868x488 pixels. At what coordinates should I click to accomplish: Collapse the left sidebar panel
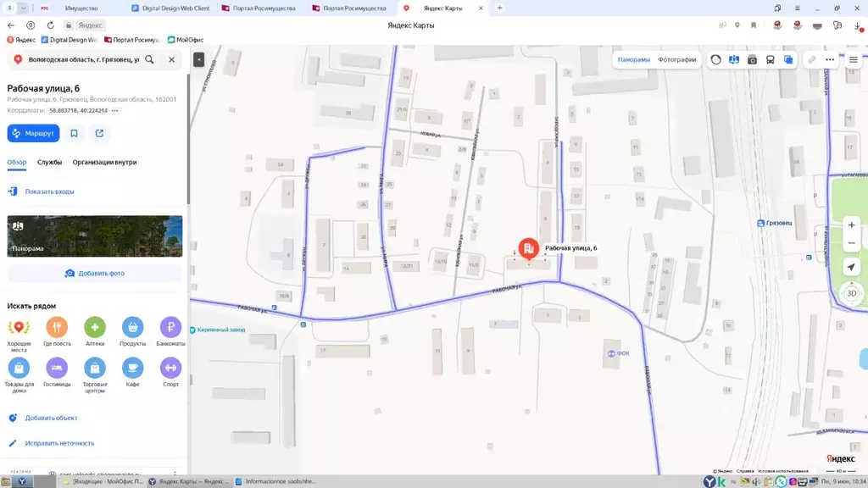[x=198, y=59]
